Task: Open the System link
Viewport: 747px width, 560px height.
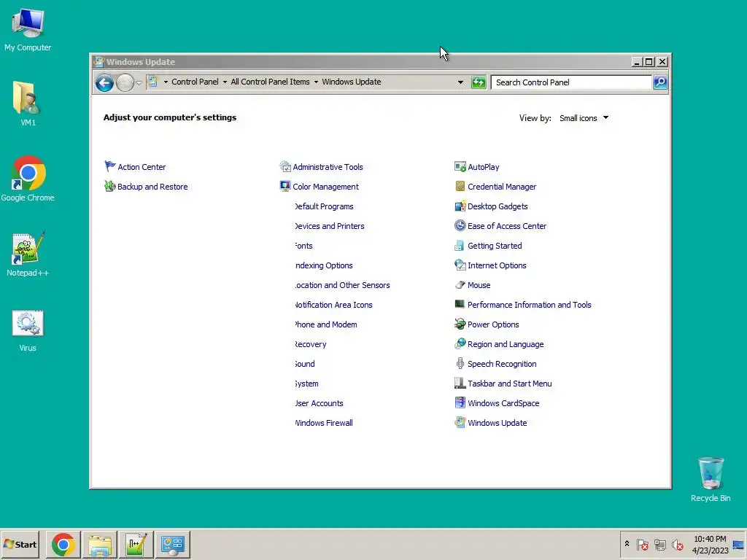Action: tap(306, 384)
